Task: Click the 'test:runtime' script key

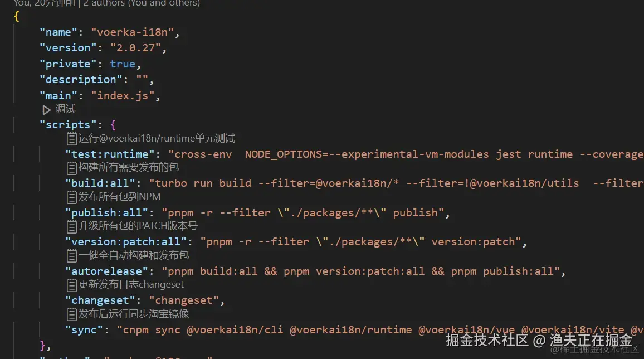Action: coord(109,154)
